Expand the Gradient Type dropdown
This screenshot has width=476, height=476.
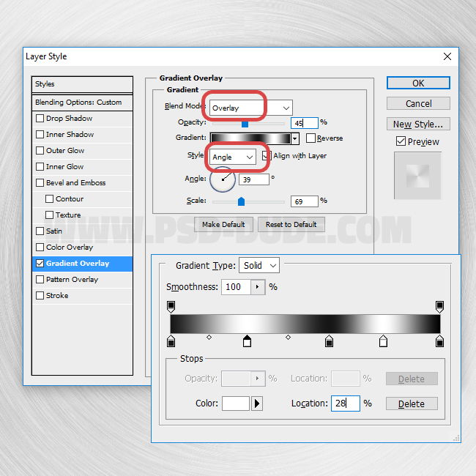(x=261, y=265)
